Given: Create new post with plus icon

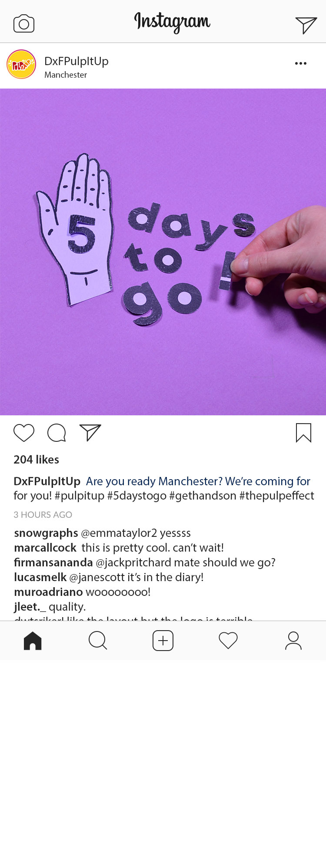Looking at the screenshot, I should coord(163,641).
